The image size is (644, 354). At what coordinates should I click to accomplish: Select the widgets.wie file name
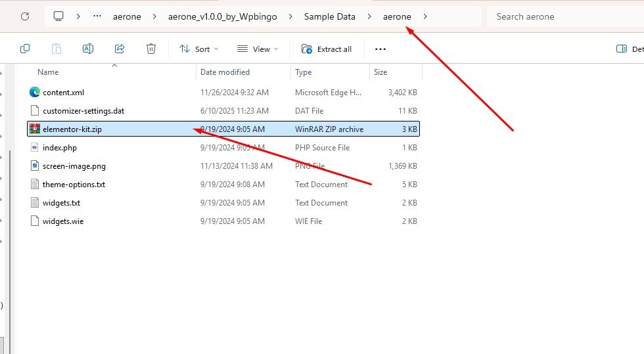pos(63,221)
